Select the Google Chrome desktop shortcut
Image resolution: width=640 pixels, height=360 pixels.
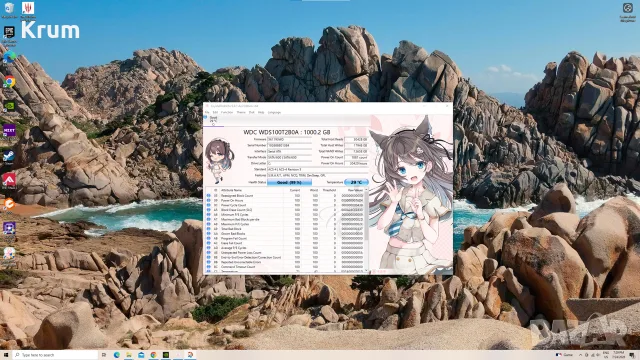point(9,82)
